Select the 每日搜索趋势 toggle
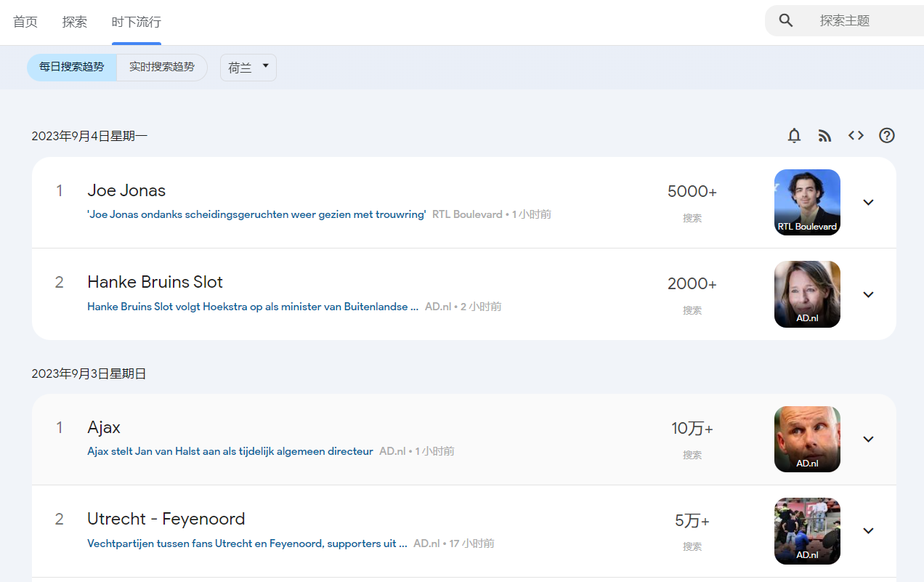The width and height of the screenshot is (924, 582). tap(72, 67)
